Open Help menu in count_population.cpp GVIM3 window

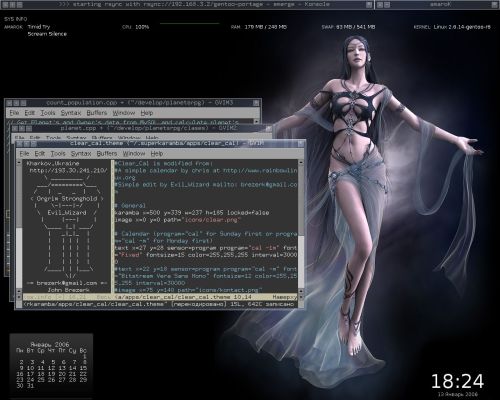(147, 113)
